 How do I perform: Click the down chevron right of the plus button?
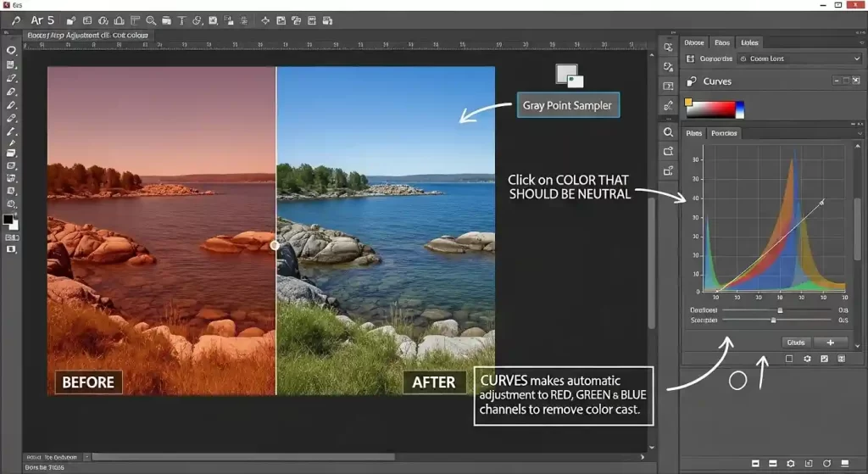pyautogui.click(x=858, y=346)
